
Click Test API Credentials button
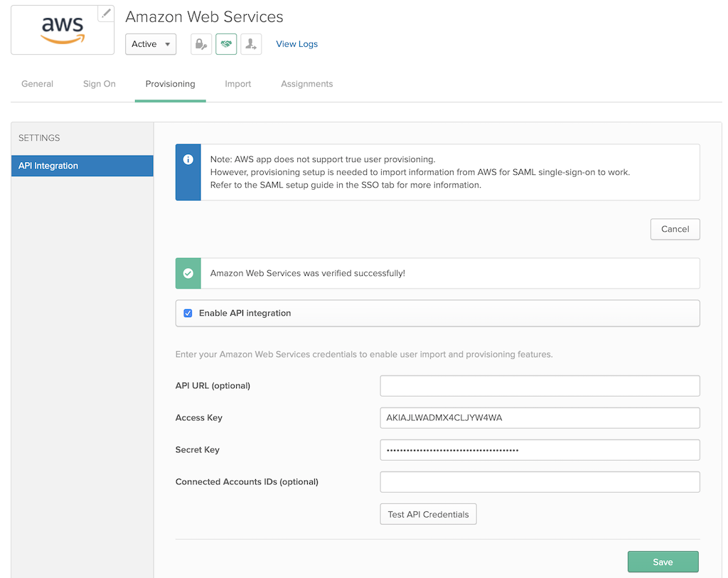(x=428, y=515)
